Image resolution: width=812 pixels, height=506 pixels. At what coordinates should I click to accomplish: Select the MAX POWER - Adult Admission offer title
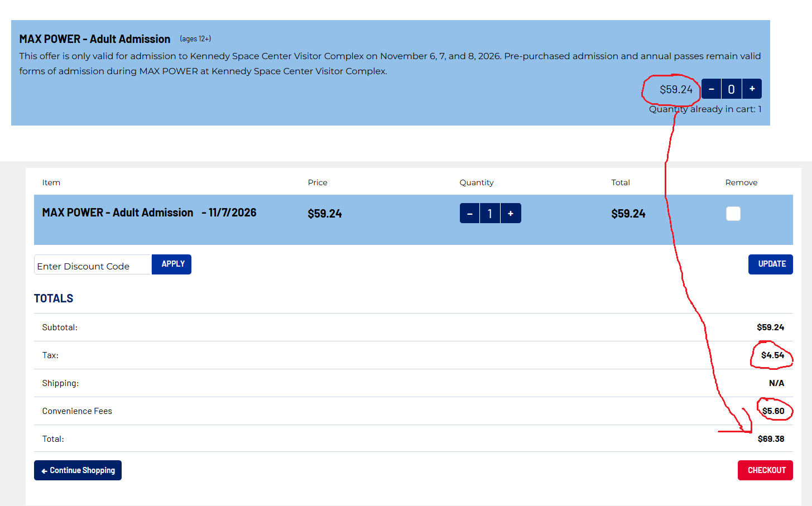click(x=95, y=39)
